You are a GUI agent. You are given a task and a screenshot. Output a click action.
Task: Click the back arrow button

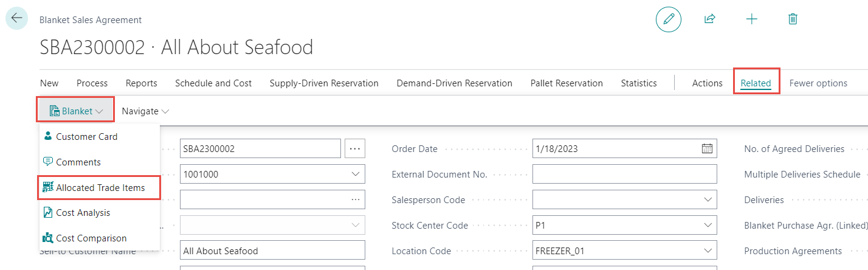[x=16, y=18]
